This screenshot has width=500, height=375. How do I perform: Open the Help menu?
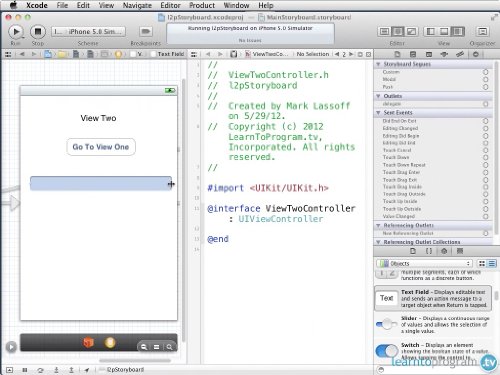click(266, 5)
